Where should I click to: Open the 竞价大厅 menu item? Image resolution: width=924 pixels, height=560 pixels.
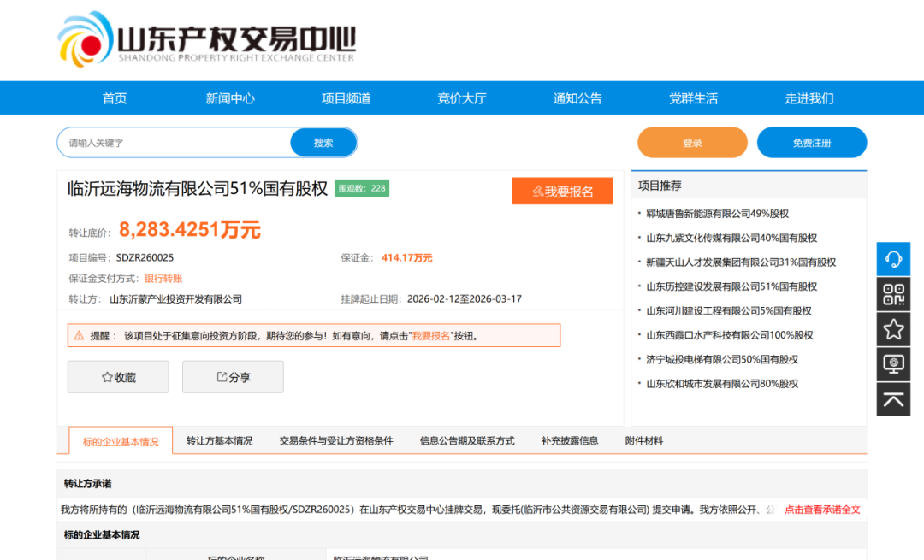click(462, 98)
